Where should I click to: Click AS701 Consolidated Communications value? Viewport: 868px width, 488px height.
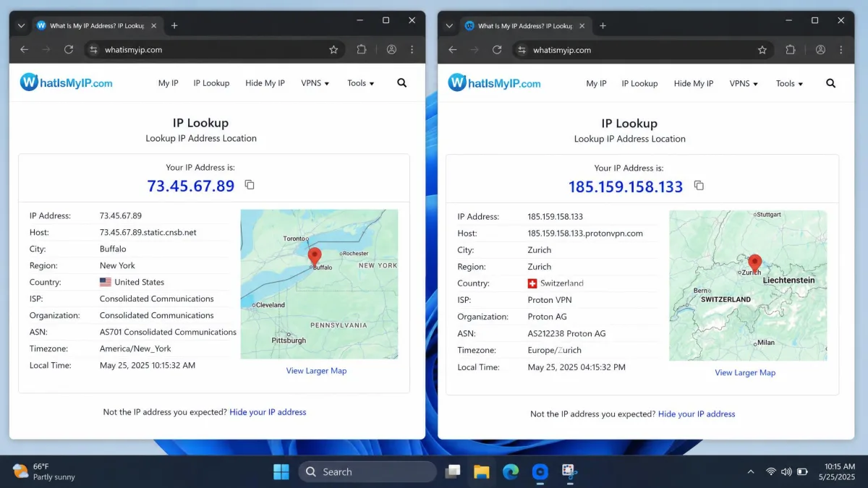tap(168, 332)
